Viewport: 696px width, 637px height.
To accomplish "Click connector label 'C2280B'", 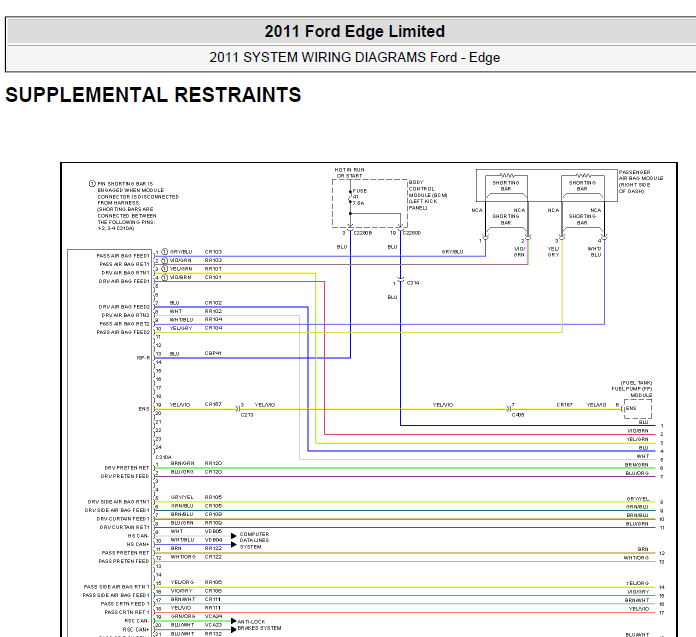I will tap(363, 233).
